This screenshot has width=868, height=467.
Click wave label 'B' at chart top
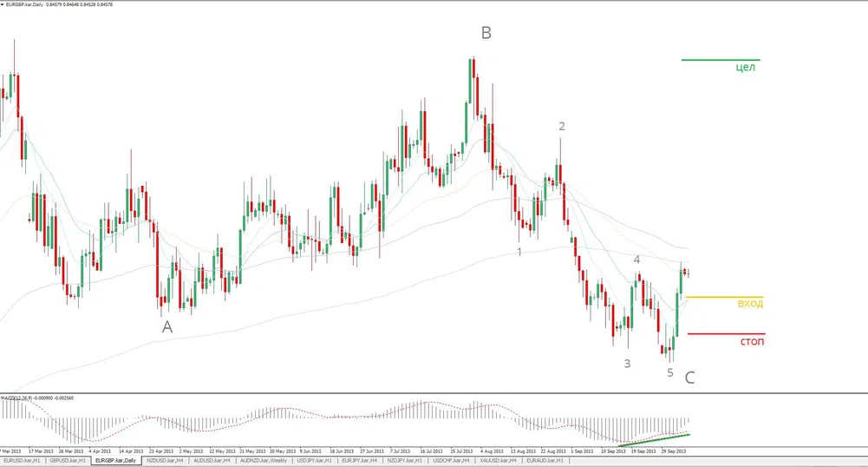click(486, 33)
